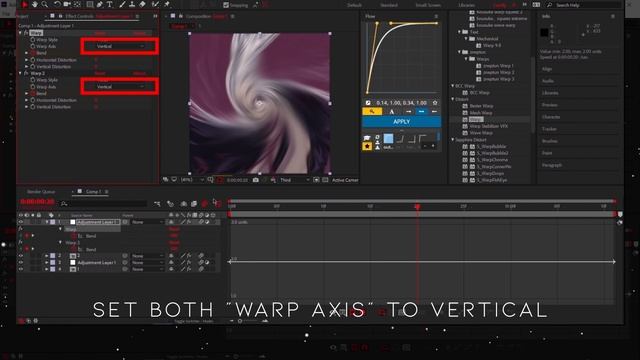The width and height of the screenshot is (640, 360).
Task: Select the Roto Brush tool
Action: pos(155,4)
